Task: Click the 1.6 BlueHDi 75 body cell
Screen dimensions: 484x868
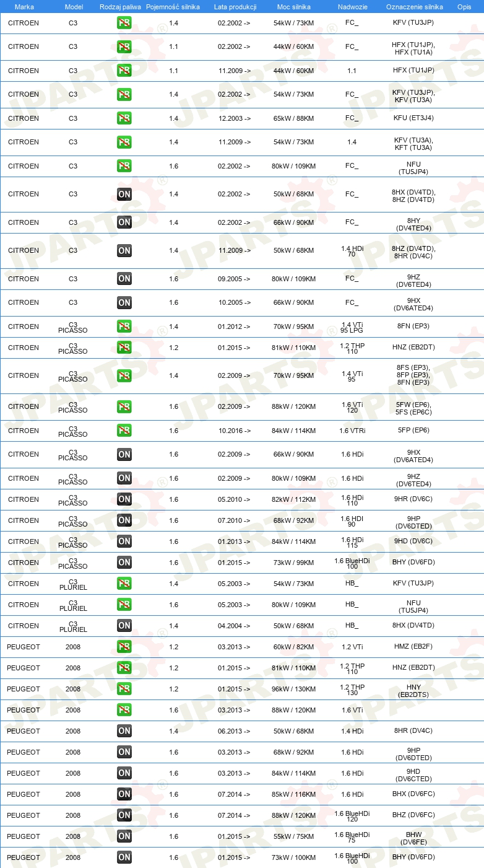Action: click(x=352, y=837)
